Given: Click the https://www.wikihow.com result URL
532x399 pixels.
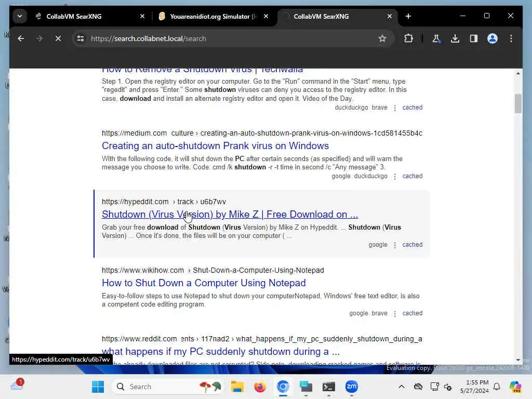Looking at the screenshot, I should (212, 270).
